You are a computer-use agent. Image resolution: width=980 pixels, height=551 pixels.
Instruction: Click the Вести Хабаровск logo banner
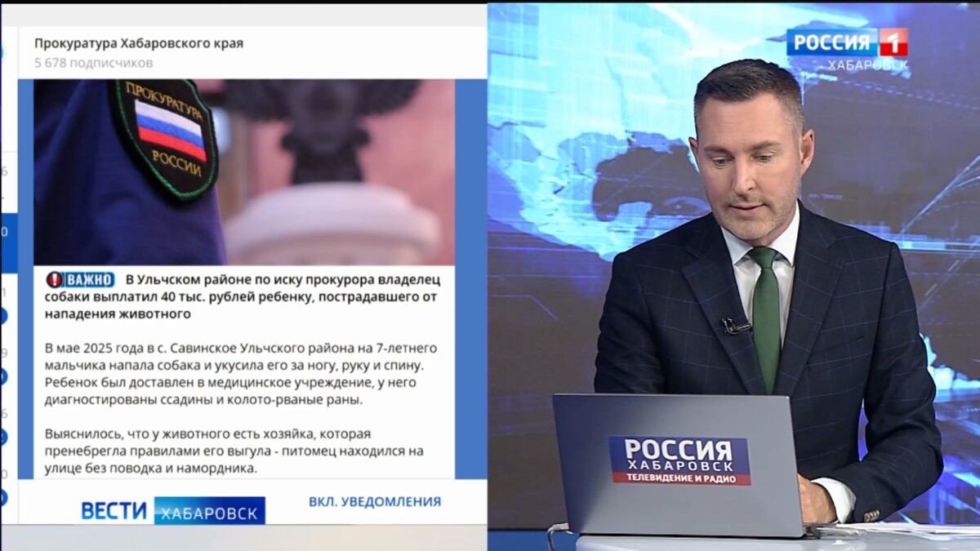point(172,511)
